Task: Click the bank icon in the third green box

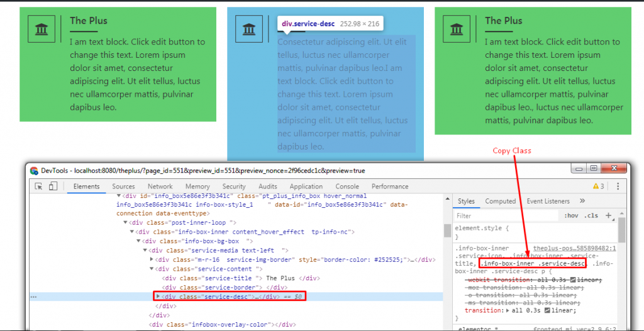Action: [457, 30]
